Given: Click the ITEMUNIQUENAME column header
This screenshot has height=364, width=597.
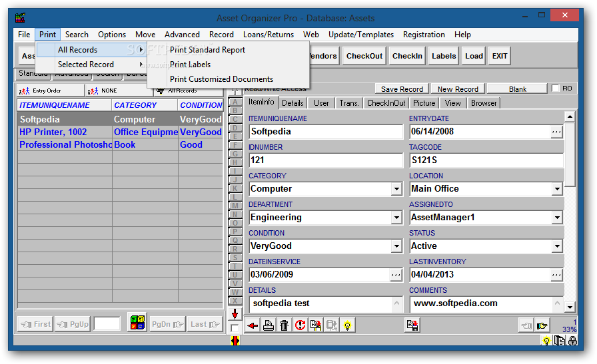Looking at the screenshot, I should coord(65,105).
